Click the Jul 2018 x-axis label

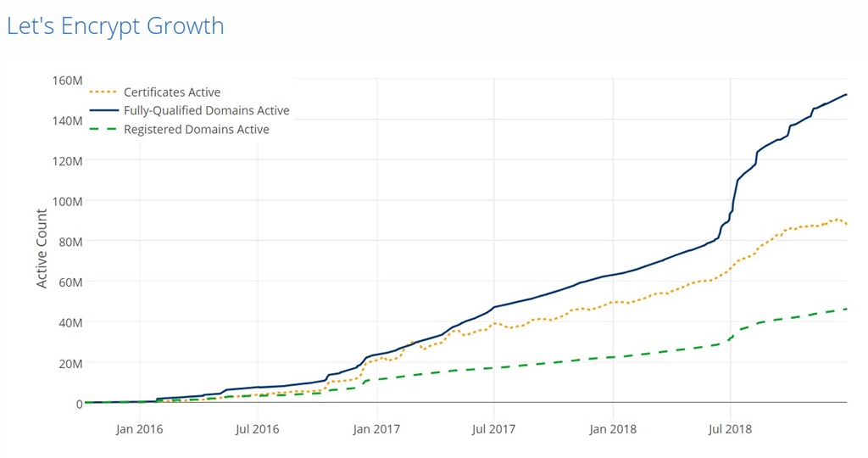coord(730,429)
